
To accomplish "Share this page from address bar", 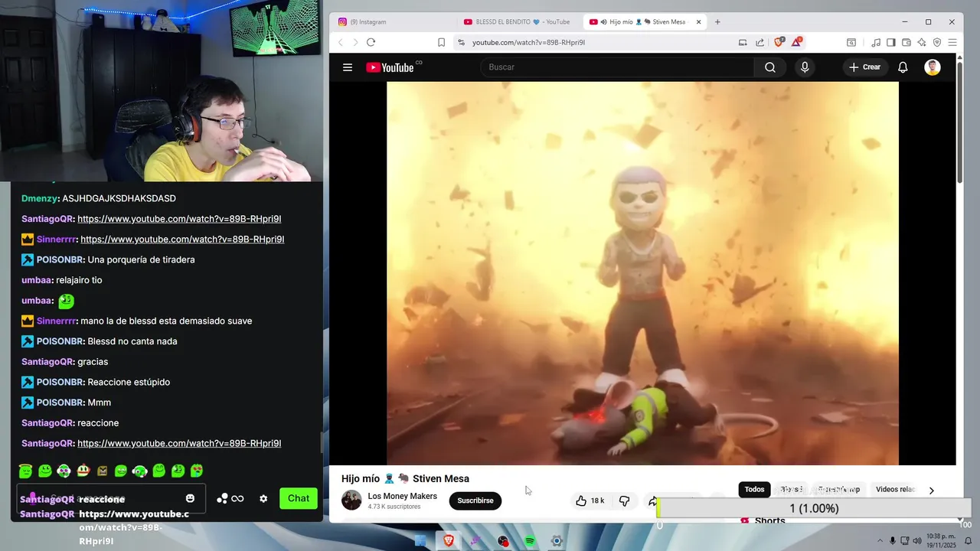I will 759,42.
